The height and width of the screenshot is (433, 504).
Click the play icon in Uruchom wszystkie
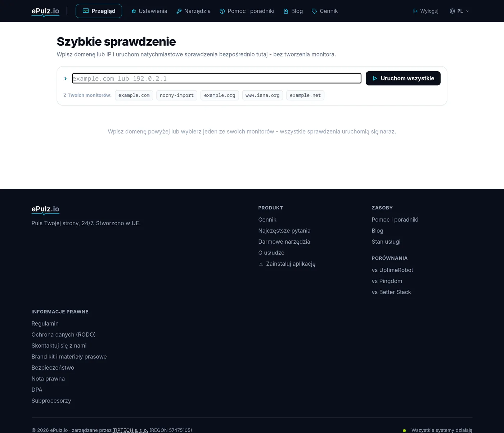coord(375,78)
